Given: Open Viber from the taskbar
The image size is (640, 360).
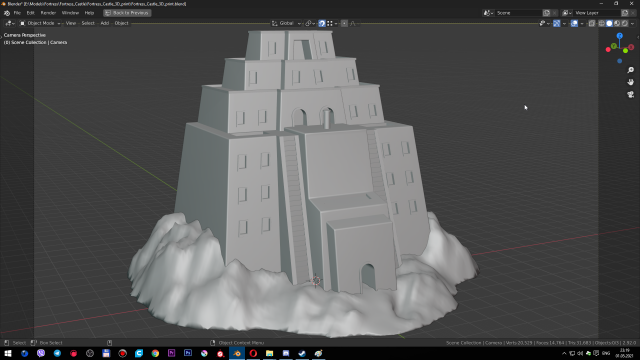Looking at the screenshot, I should tap(41, 353).
